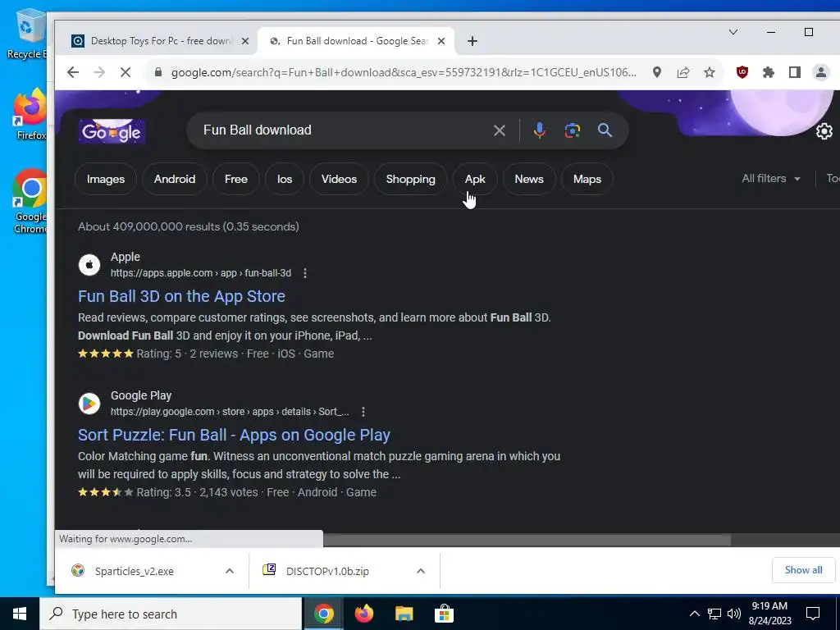The image size is (840, 630).
Task: Filter results by Ios
Action: 285,179
